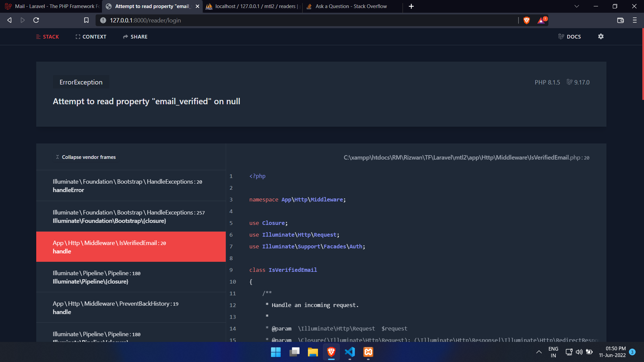
Task: Open the Windows Start button
Action: (x=276, y=352)
